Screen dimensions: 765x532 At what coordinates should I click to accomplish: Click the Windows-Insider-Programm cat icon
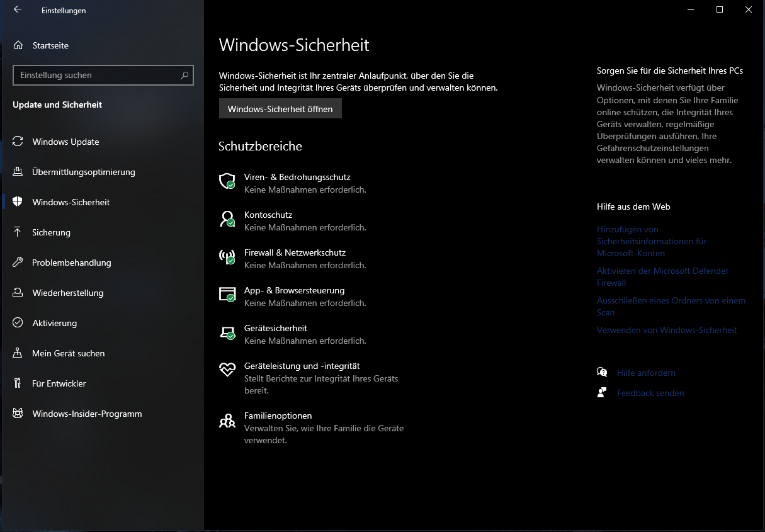pos(18,414)
